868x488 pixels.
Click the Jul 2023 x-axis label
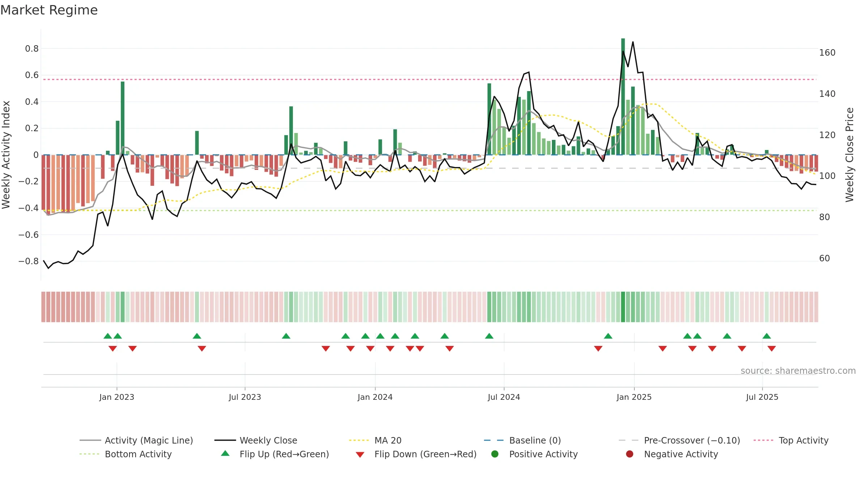(x=245, y=397)
